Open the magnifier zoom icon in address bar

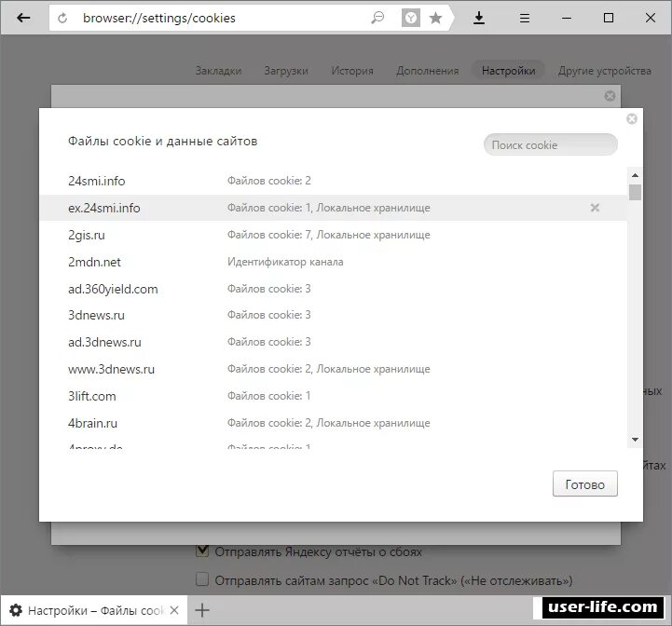click(x=377, y=18)
